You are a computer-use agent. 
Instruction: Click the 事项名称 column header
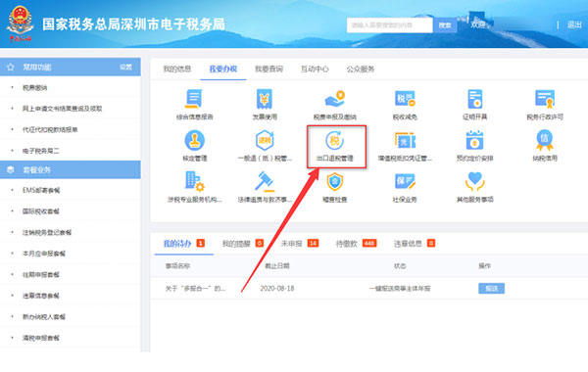177,266
